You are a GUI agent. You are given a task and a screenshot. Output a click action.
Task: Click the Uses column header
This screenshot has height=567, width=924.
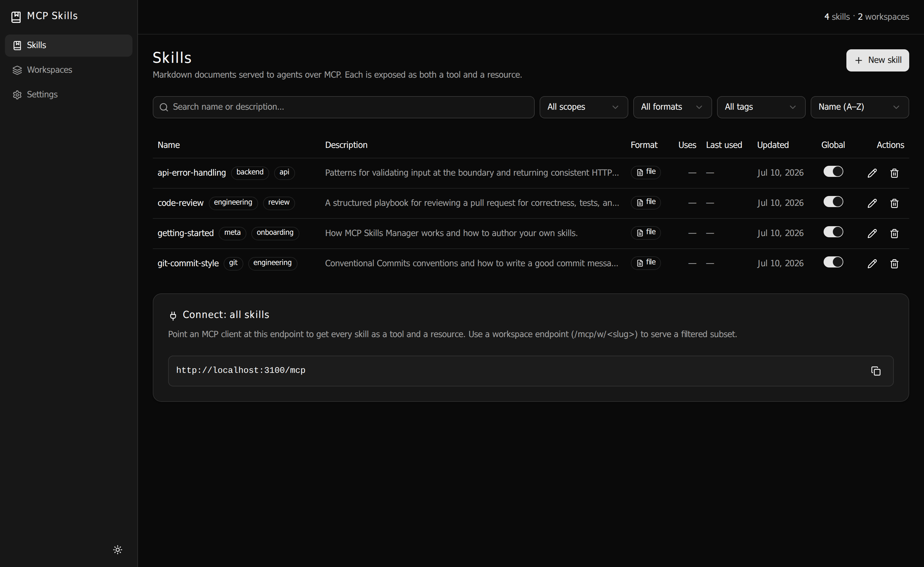pyautogui.click(x=687, y=145)
